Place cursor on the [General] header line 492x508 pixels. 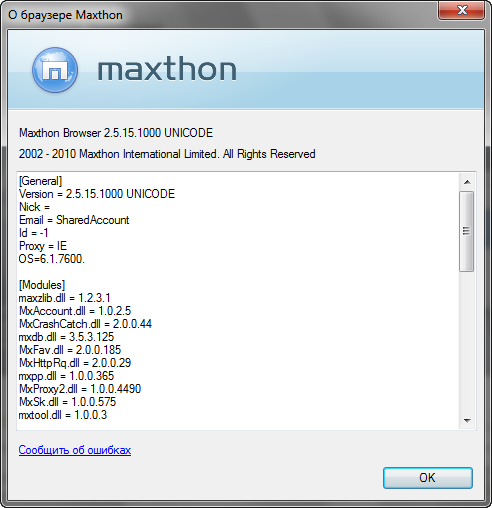40,181
